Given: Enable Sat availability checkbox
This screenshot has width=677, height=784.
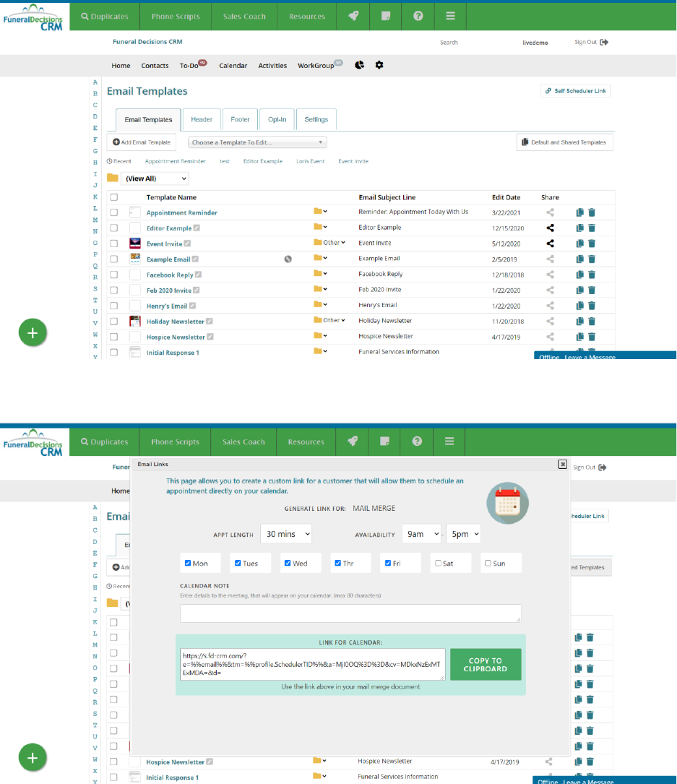Looking at the screenshot, I should 439,563.
